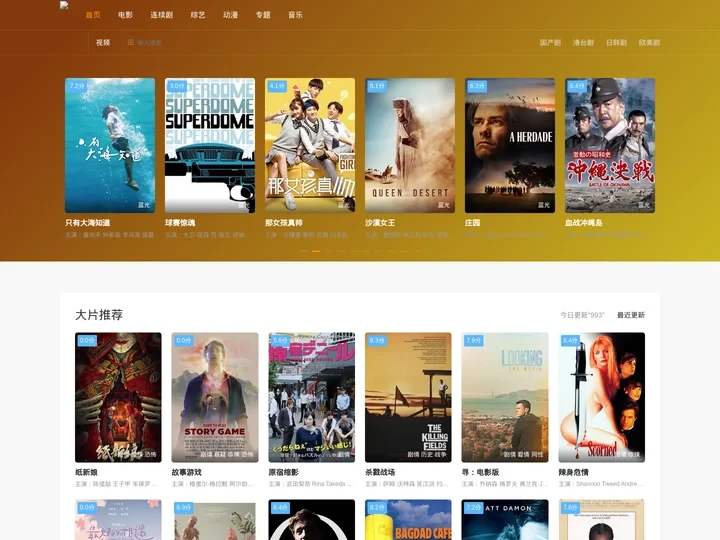The image size is (720, 540).
Task: Open the 欧美剧 category link
Action: [649, 43]
